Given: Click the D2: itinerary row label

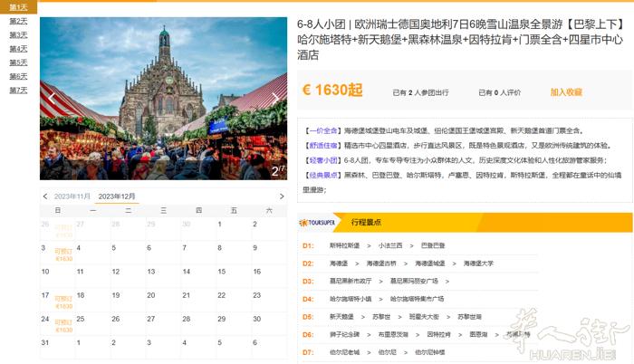Looking at the screenshot, I should [x=308, y=263].
